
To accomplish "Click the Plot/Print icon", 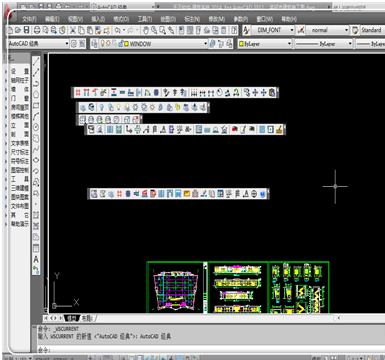I will click(37, 30).
